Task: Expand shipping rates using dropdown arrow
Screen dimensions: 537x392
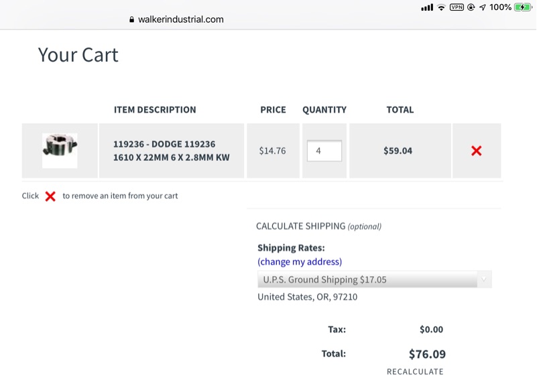Action: coord(483,279)
